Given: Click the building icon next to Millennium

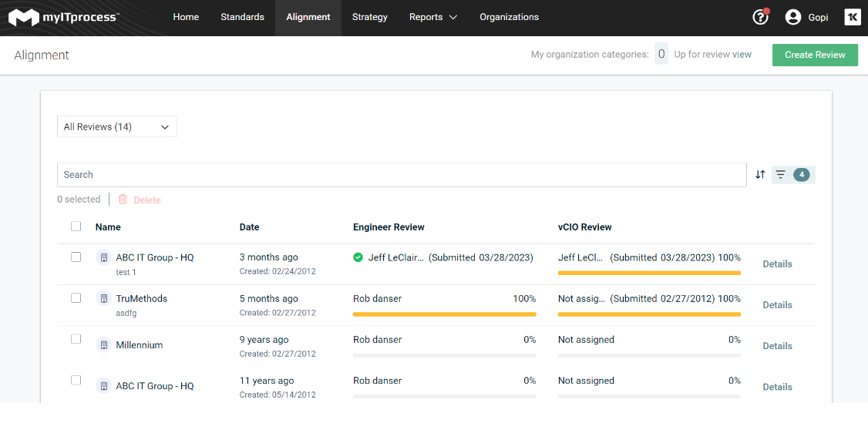Looking at the screenshot, I should [103, 345].
